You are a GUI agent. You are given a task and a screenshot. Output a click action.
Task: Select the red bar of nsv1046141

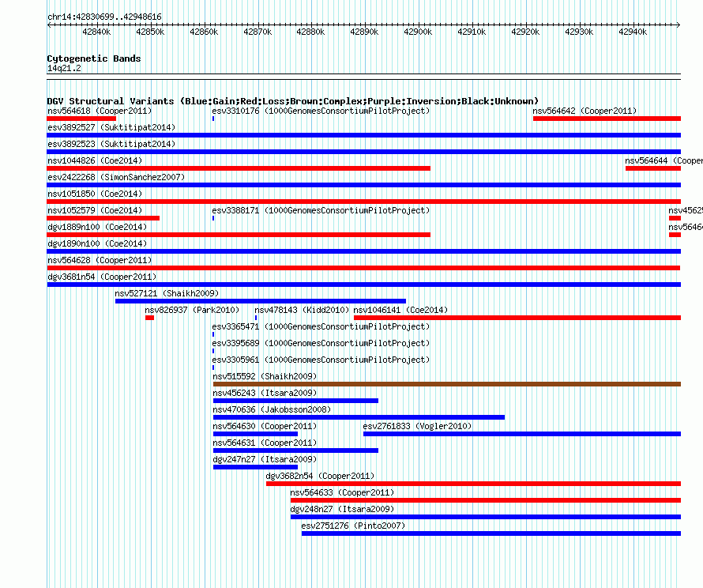point(517,318)
